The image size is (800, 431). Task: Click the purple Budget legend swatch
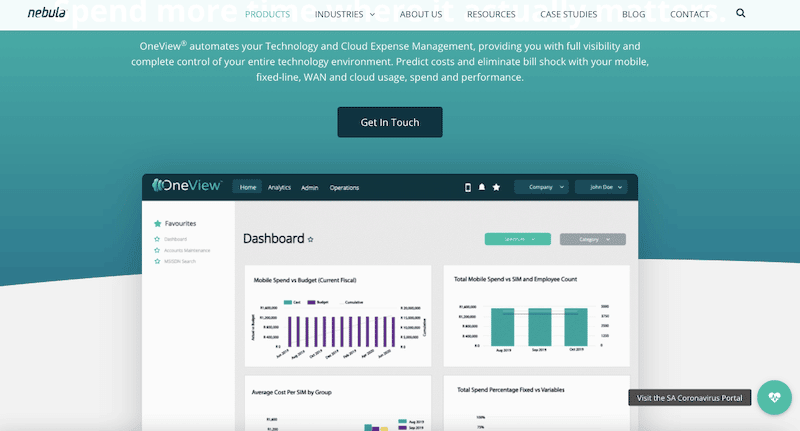312,302
